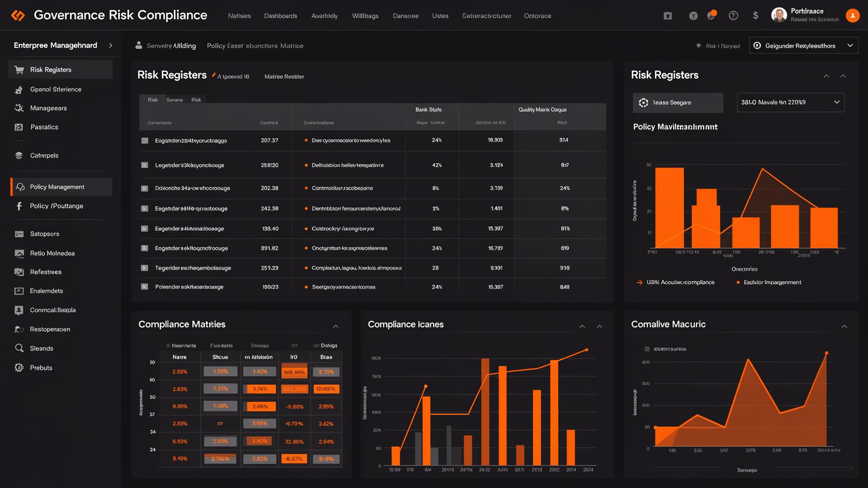Screen dimensions: 868x488
Task: Click the 316.49% orange heatmap cell
Action: (x=294, y=372)
